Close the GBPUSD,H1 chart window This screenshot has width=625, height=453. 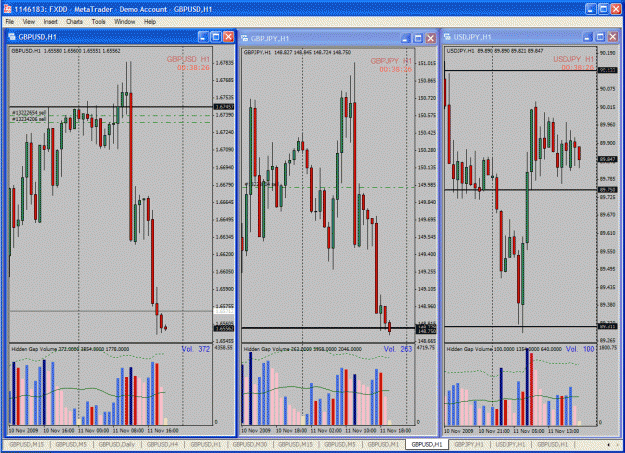(x=228, y=37)
